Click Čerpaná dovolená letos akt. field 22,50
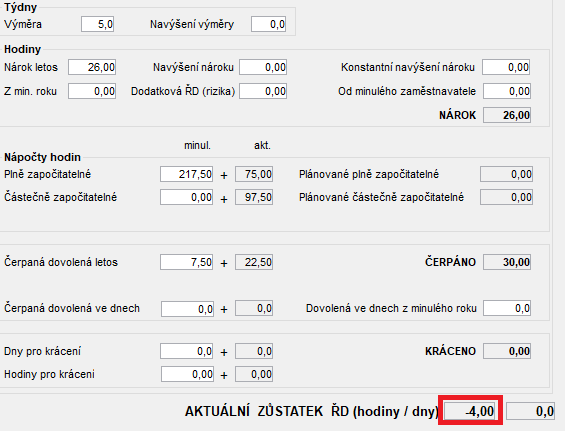565x431 pixels. [254, 262]
